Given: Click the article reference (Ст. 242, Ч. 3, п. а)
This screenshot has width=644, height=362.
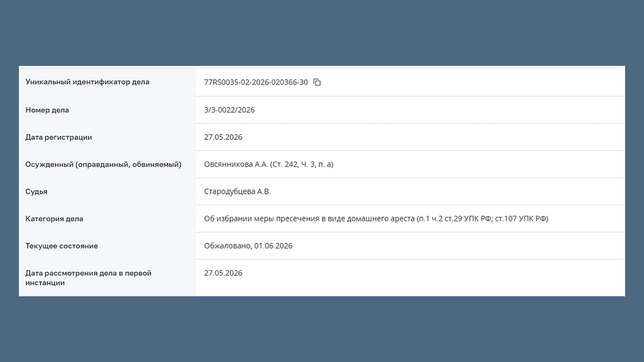Looking at the screenshot, I should 302,165.
